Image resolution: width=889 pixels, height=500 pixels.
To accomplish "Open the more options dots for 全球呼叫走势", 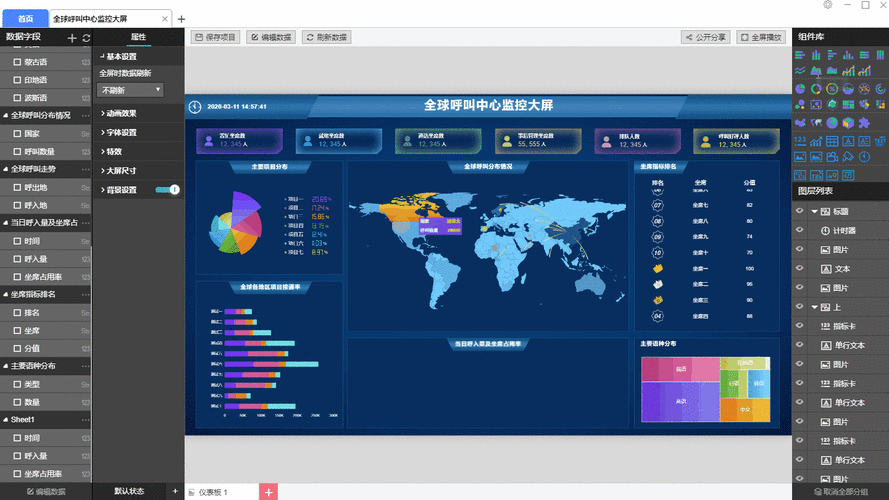I will coord(85,169).
